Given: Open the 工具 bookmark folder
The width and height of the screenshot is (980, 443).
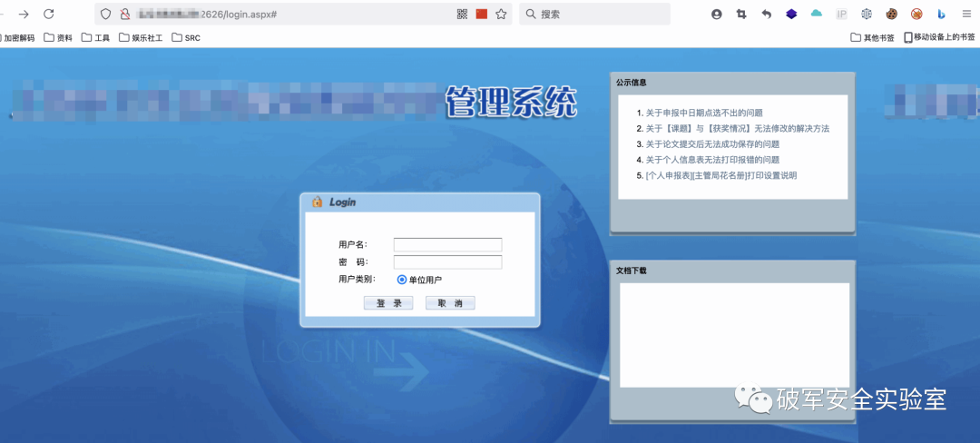Looking at the screenshot, I should point(95,37).
